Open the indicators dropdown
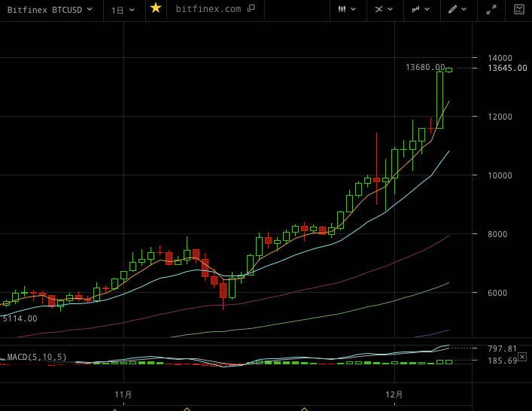Viewport: 532px width, 411px height. (x=421, y=9)
